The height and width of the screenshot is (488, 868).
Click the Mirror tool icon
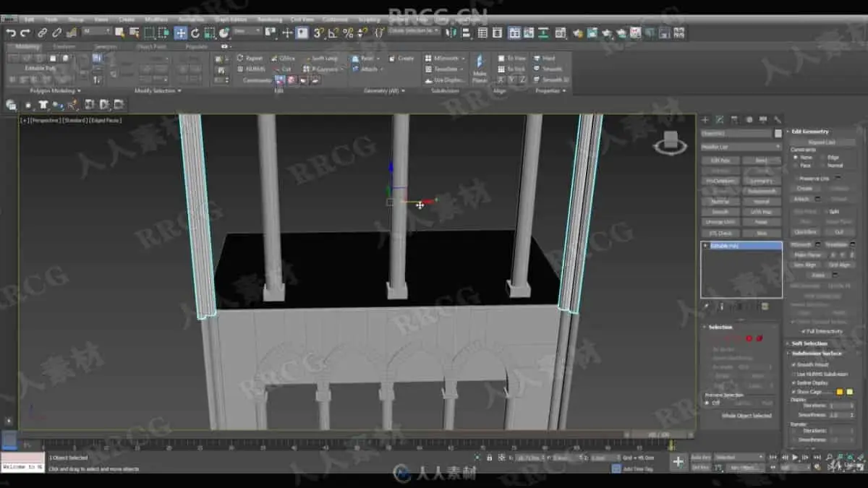(x=452, y=33)
